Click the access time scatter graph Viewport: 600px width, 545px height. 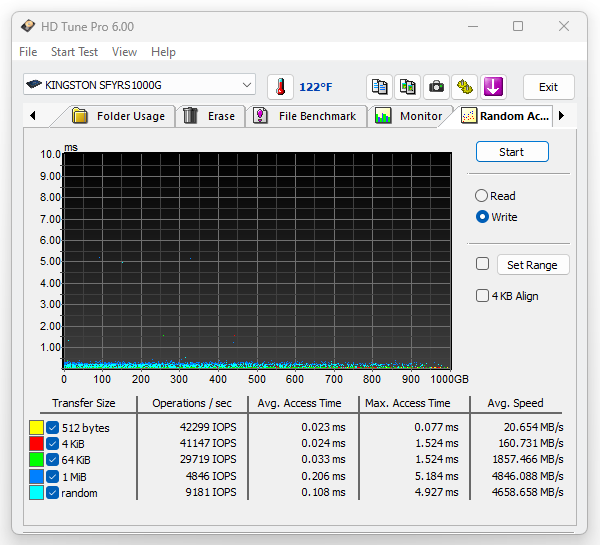click(257, 261)
